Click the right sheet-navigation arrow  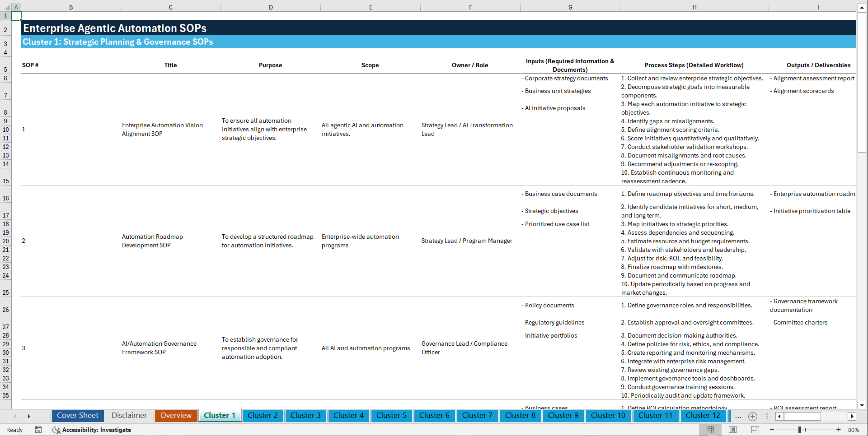[29, 416]
